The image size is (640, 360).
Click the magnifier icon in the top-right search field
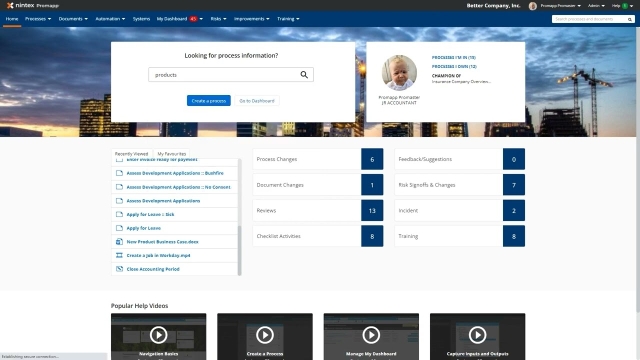tap(630, 19)
